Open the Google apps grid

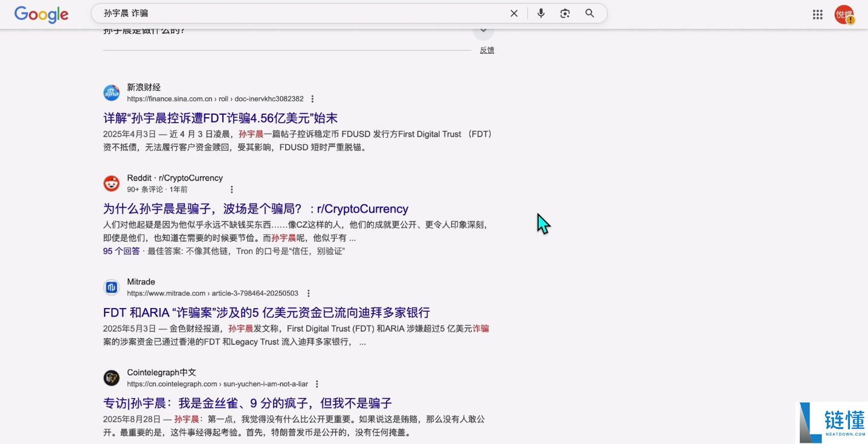(818, 14)
